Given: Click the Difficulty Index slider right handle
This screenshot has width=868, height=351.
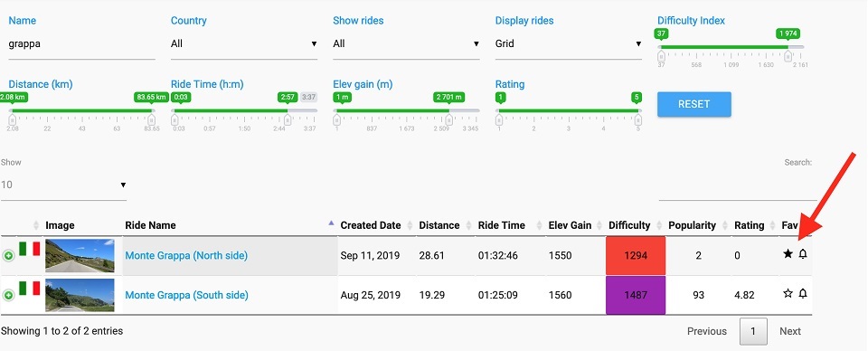Looking at the screenshot, I should point(788,56).
